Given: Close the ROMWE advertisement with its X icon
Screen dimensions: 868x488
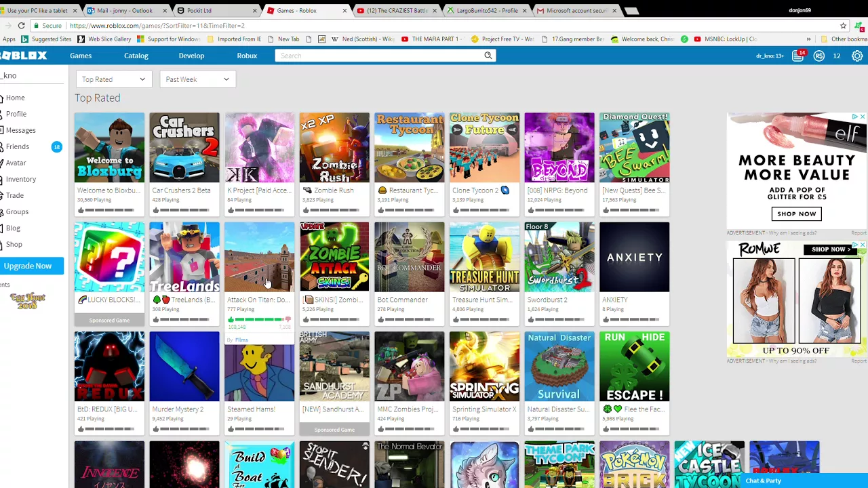Looking at the screenshot, I should (862, 245).
